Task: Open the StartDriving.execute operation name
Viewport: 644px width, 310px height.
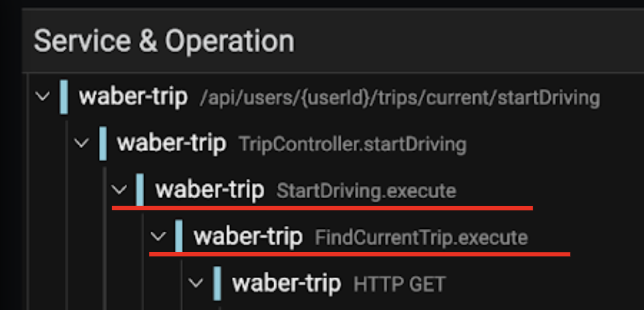Action: tap(366, 191)
